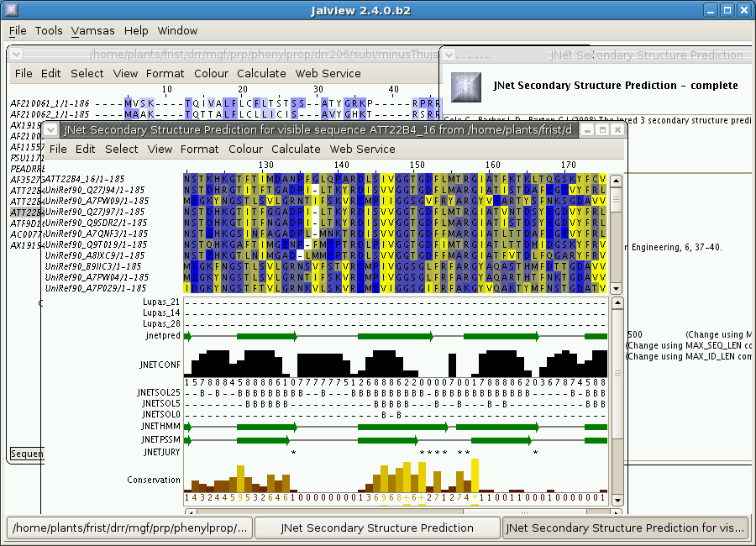Click the Jalview application icon in the title bar
The width and height of the screenshot is (756, 546).
coord(12,9)
